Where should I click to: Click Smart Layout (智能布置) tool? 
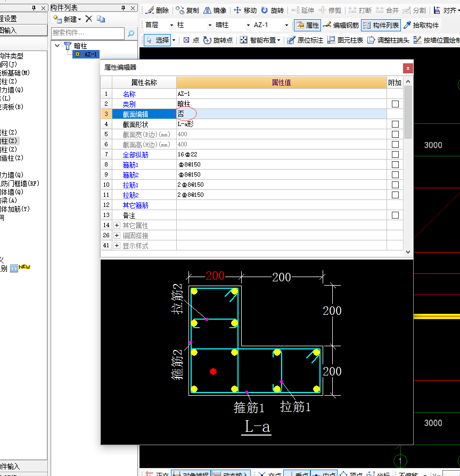pos(260,40)
